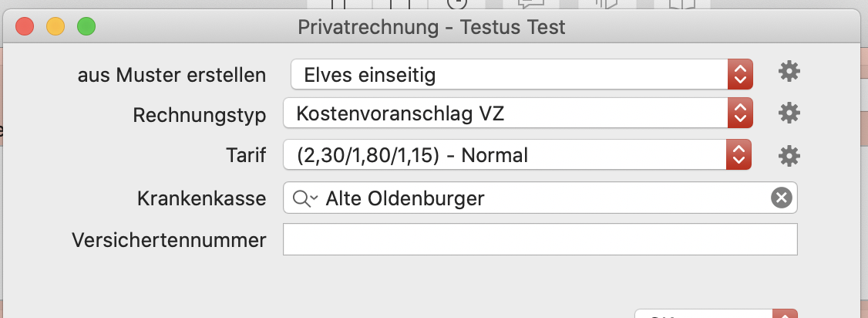
Task: Click the Krankenkasse field label
Action: pyautogui.click(x=201, y=198)
